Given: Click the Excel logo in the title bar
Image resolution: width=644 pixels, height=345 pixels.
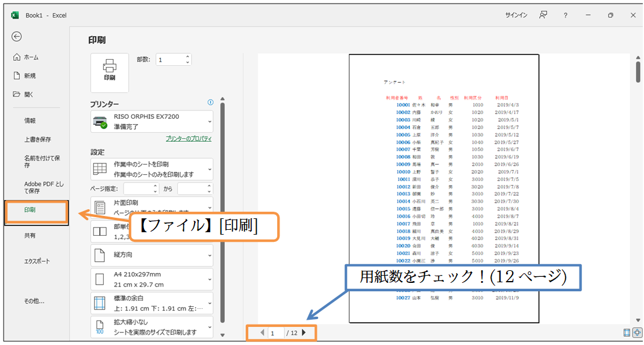Looking at the screenshot, I should 15,15.
